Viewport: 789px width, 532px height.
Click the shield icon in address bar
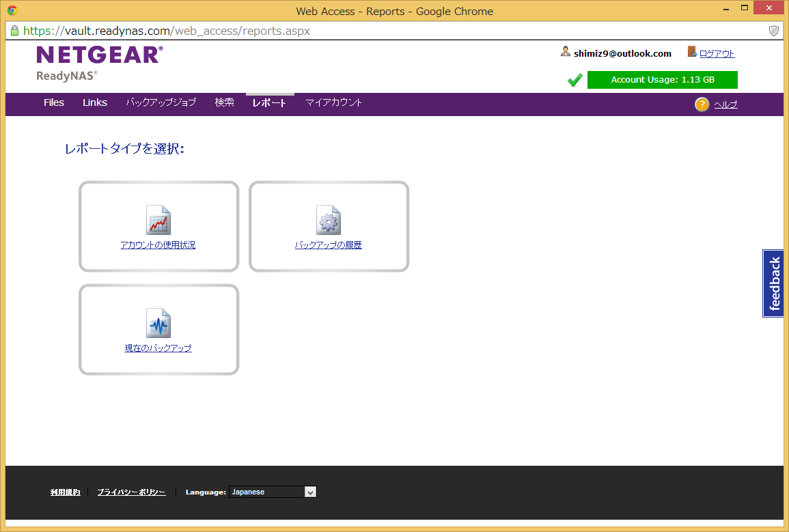pyautogui.click(x=774, y=31)
